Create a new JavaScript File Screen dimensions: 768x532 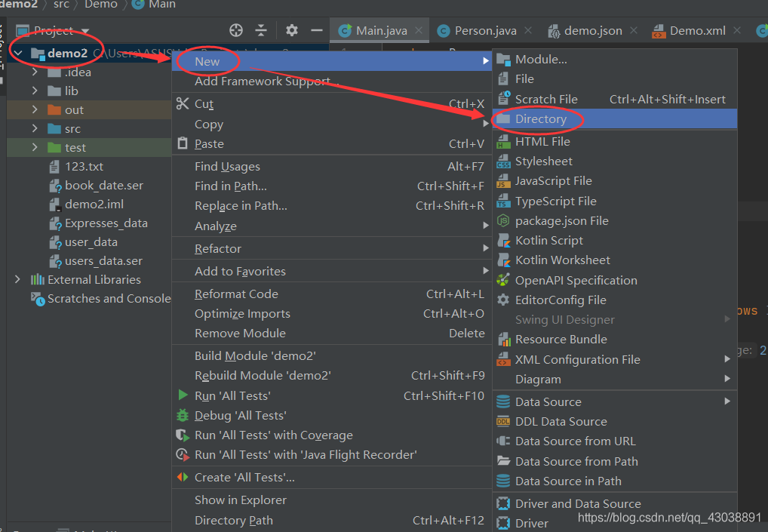tap(615, 181)
